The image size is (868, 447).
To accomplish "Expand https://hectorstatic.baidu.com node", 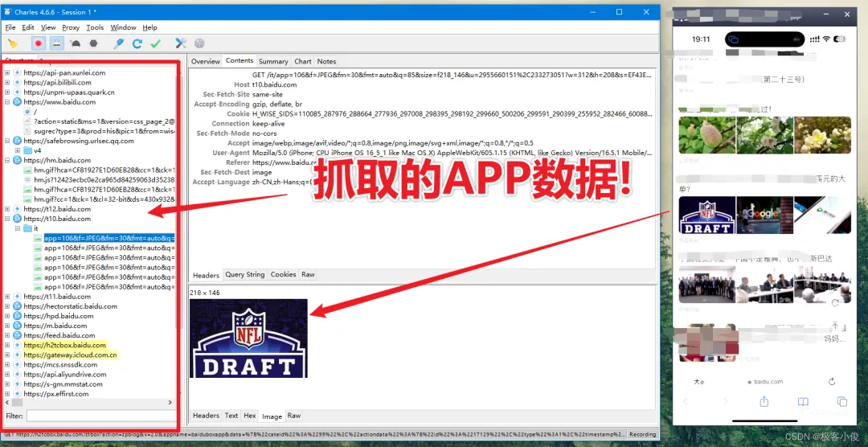I will (x=7, y=306).
